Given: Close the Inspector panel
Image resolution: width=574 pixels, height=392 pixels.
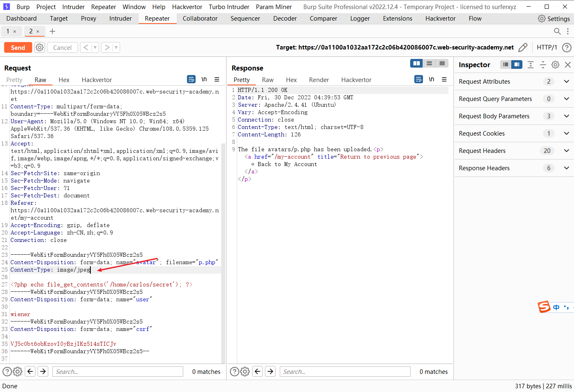Looking at the screenshot, I should (x=568, y=64).
